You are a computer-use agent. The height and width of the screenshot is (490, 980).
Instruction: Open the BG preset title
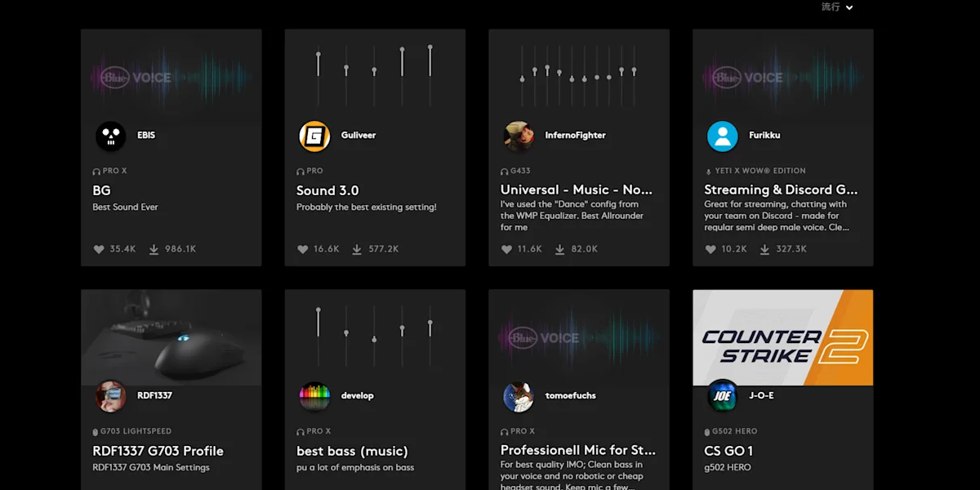(x=102, y=190)
